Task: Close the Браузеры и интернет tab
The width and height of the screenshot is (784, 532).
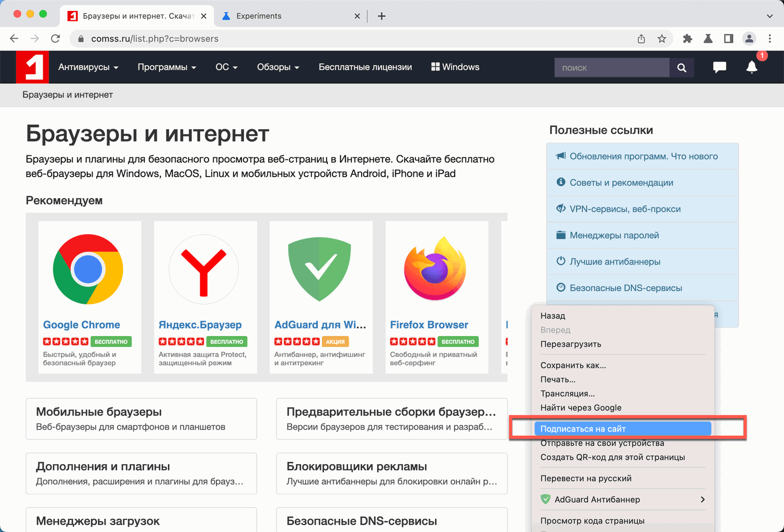Action: tap(203, 16)
